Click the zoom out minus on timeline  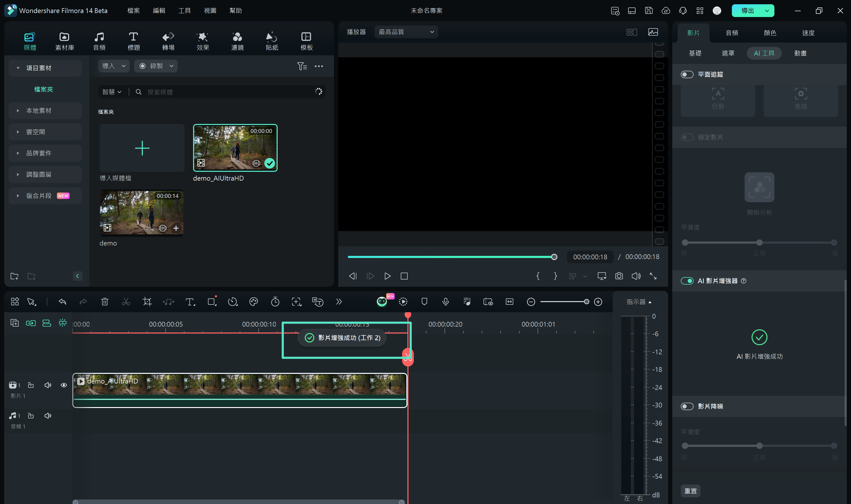531,302
